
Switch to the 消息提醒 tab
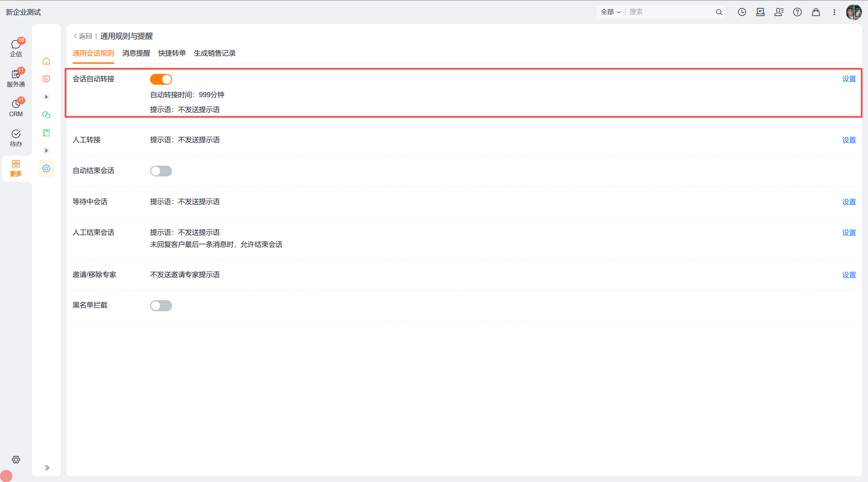coord(136,53)
